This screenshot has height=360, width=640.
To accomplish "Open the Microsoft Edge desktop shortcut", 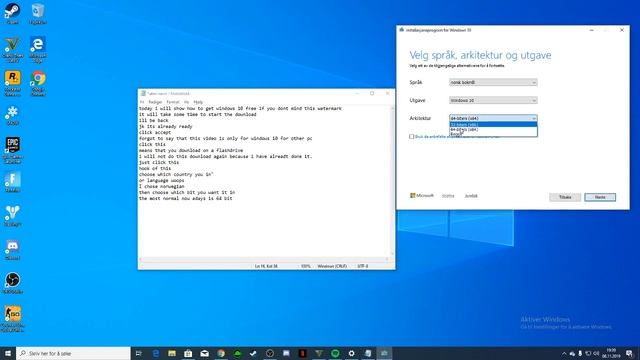I will click(x=38, y=49).
